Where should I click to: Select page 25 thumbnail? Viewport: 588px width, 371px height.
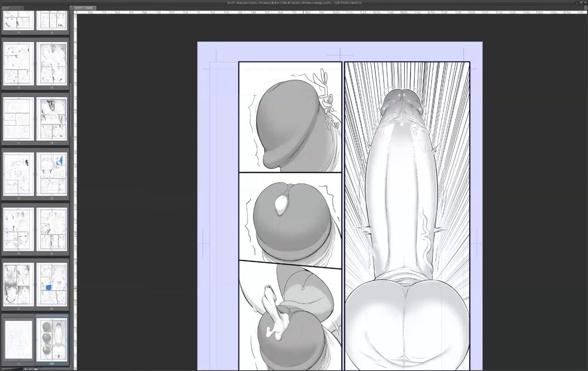point(18,229)
